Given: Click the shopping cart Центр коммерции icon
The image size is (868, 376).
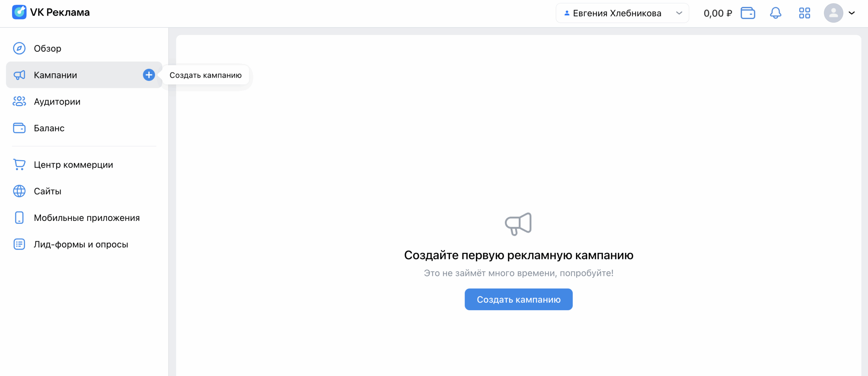Looking at the screenshot, I should [19, 165].
